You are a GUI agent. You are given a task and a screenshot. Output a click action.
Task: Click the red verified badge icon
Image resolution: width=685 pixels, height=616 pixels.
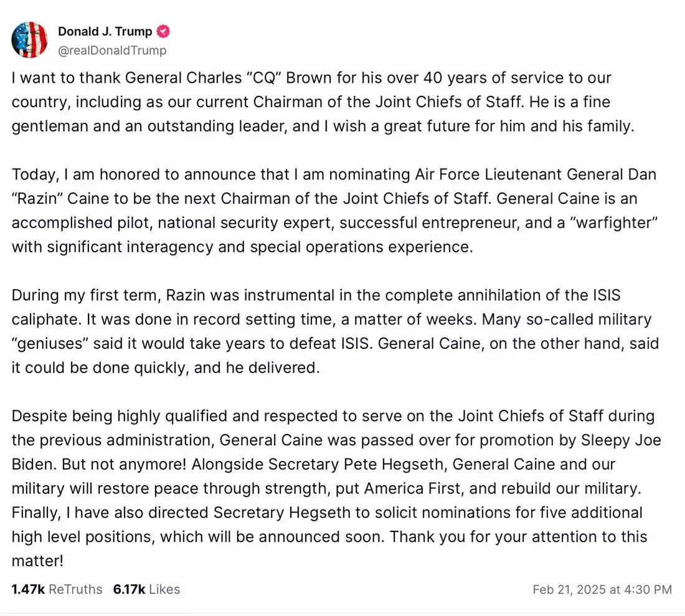pyautogui.click(x=164, y=32)
